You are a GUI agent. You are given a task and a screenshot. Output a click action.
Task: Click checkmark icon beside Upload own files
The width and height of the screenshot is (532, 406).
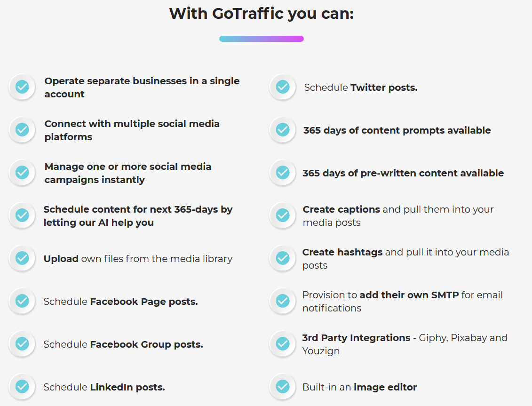(22, 258)
